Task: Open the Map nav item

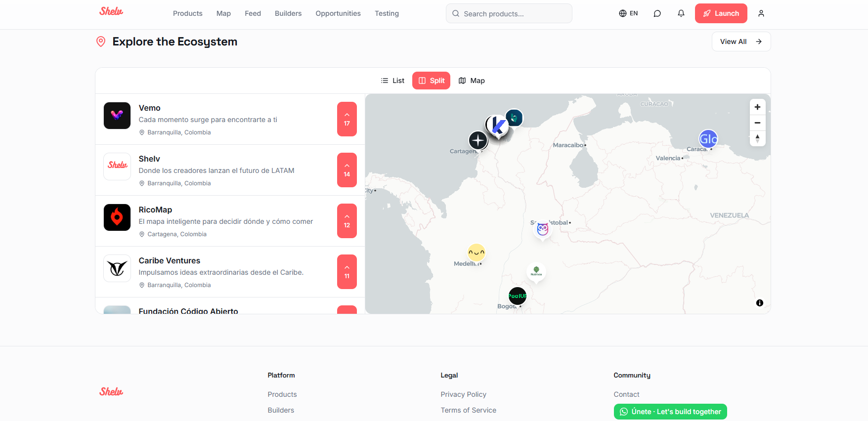Action: 223,13
